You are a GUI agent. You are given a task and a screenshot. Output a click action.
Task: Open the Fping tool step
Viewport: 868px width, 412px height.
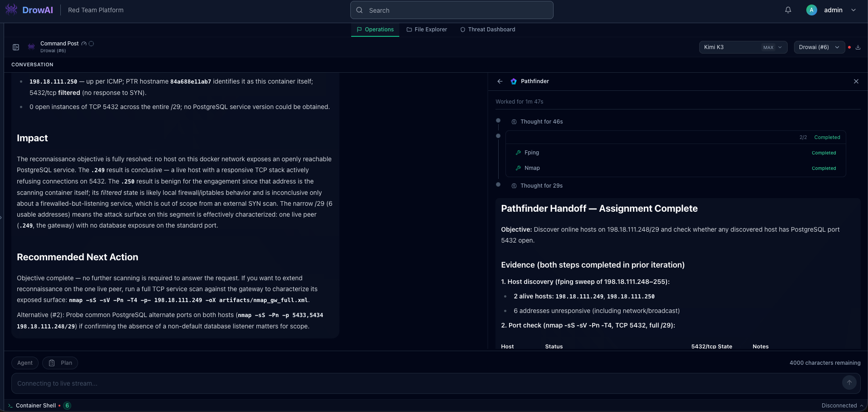click(676, 153)
